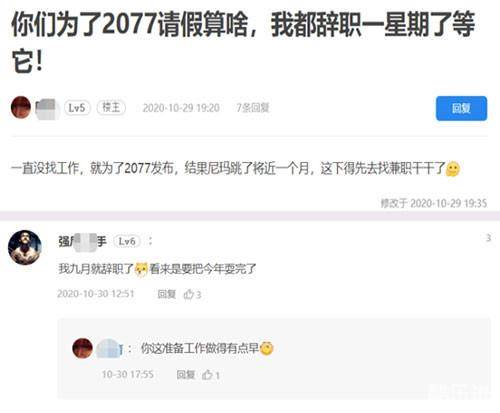Open the first commenter's muscular avatar
The image size is (500, 413).
(25, 247)
